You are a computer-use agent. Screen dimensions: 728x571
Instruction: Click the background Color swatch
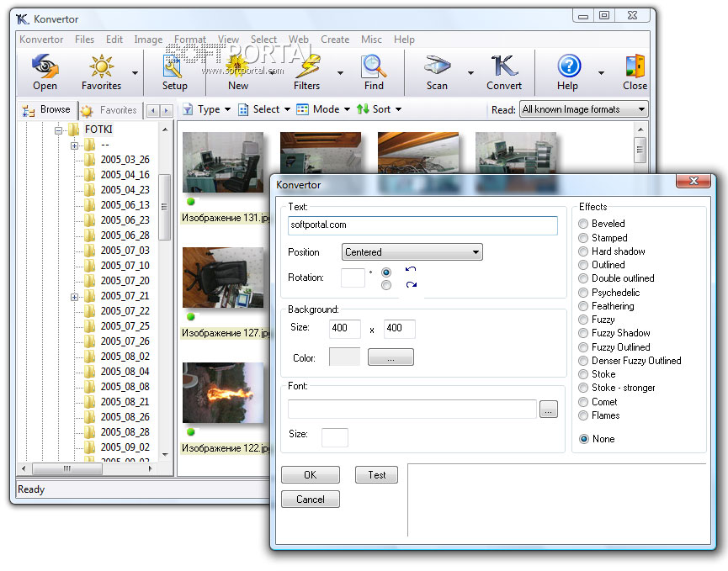pyautogui.click(x=344, y=357)
